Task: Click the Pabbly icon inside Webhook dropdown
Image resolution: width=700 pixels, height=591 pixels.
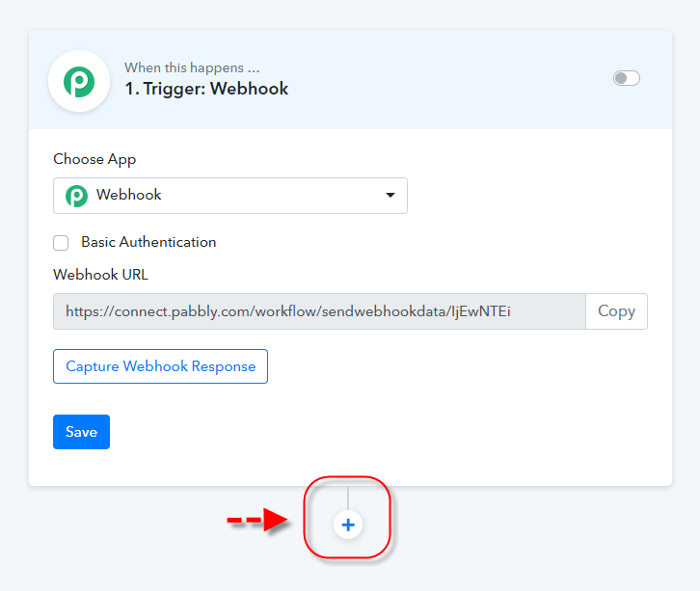Action: (76, 196)
